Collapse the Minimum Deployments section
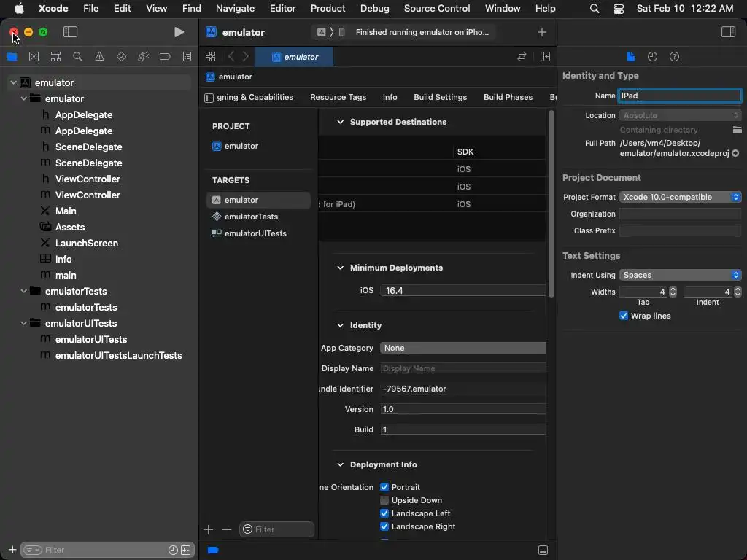747x560 pixels. point(340,268)
